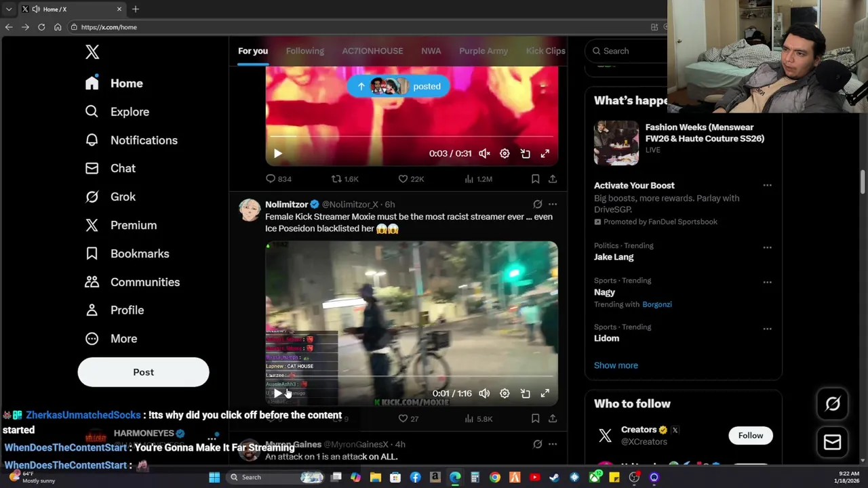
Task: Open the More menu in the sidebar
Action: coord(111,338)
